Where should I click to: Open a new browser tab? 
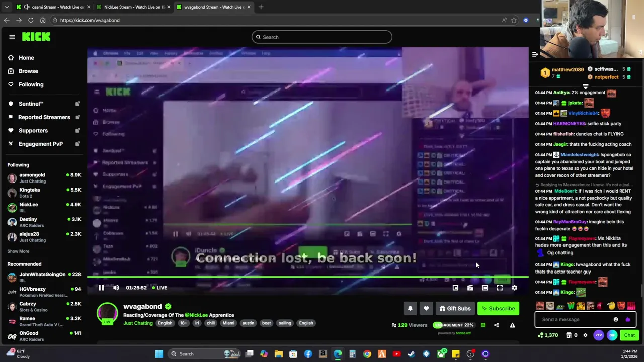261,7
